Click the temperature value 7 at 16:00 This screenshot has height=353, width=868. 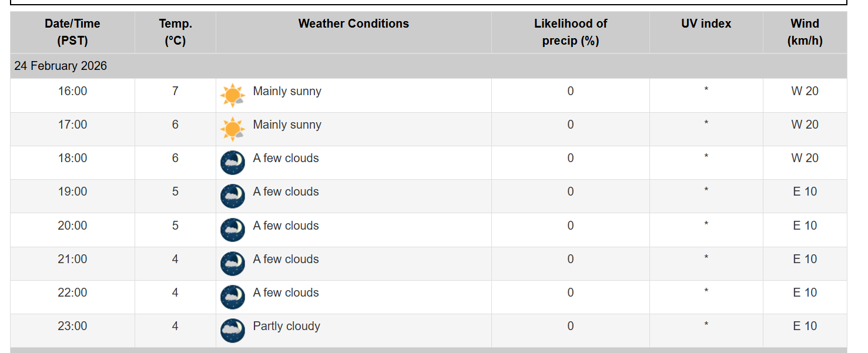(x=175, y=91)
